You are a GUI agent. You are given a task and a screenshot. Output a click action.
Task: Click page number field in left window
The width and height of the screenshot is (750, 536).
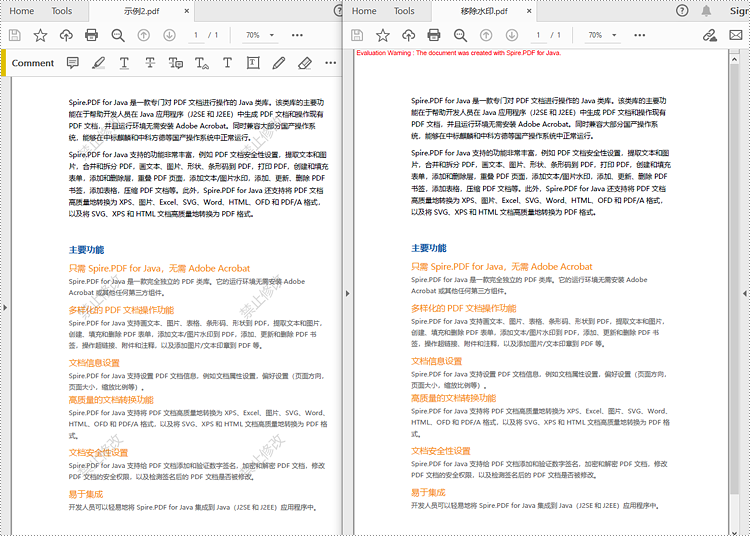coord(196,35)
